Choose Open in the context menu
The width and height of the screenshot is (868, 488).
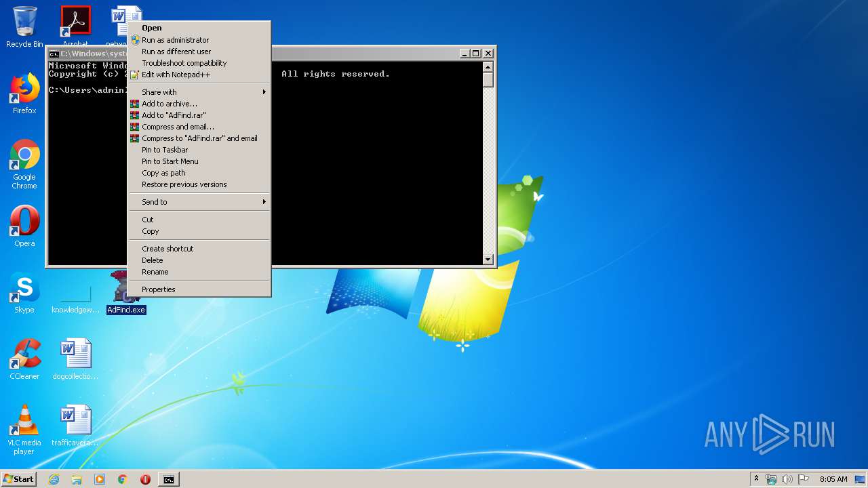click(x=199, y=28)
